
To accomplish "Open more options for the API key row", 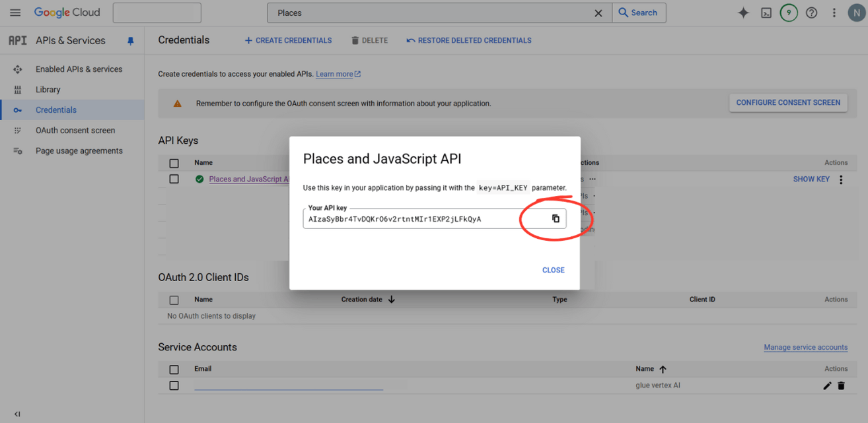I will tap(841, 179).
